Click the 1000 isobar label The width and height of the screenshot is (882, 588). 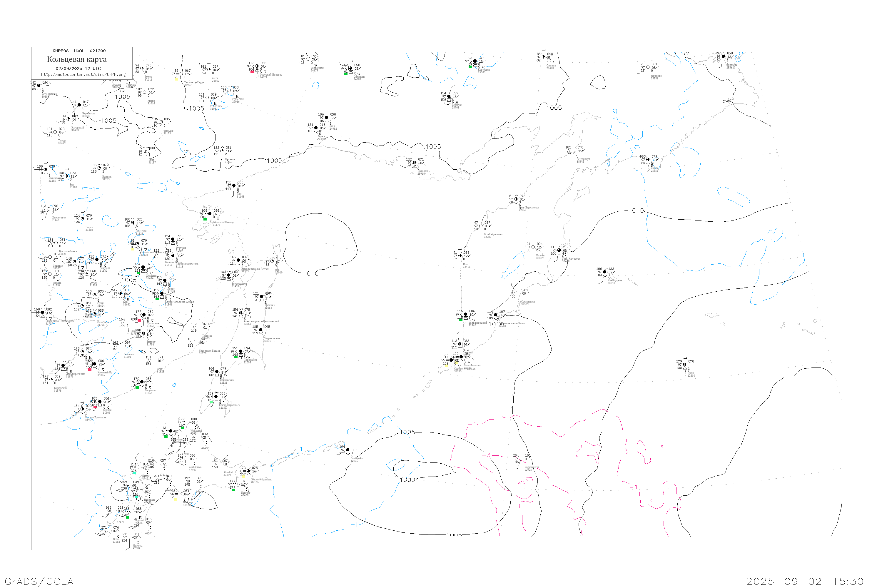(x=407, y=480)
